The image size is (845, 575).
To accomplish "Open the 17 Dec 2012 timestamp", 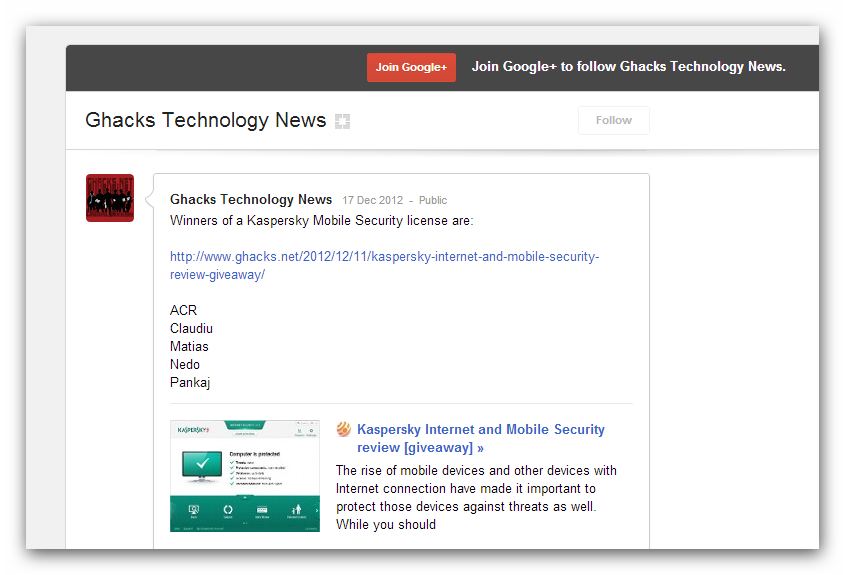I will tap(372, 200).
